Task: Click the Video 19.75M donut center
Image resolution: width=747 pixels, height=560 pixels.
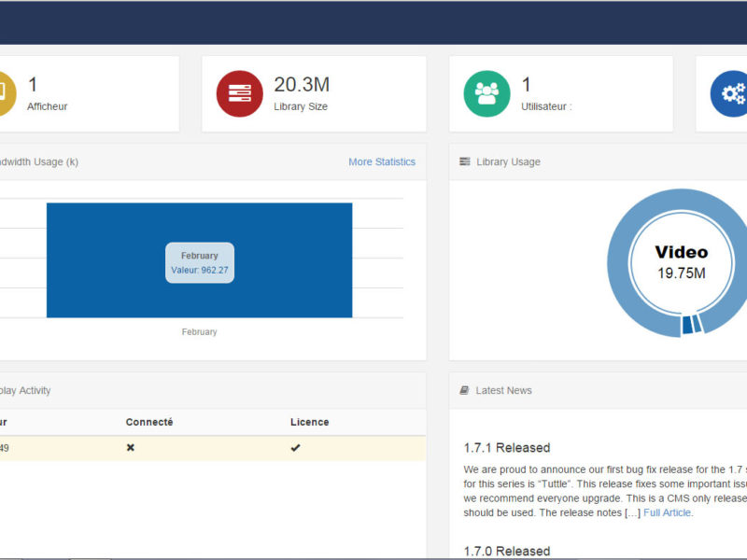Action: (x=681, y=262)
